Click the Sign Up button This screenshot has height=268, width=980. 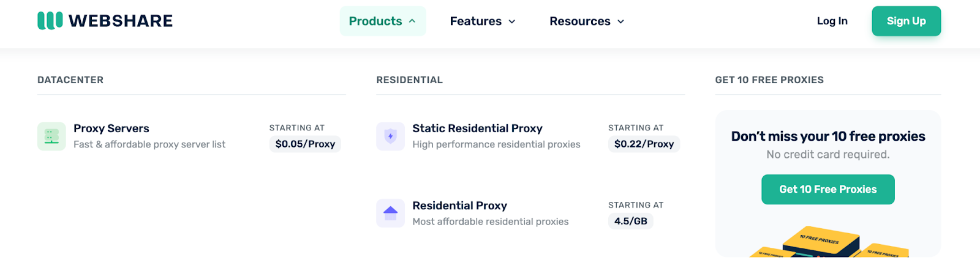click(x=907, y=21)
